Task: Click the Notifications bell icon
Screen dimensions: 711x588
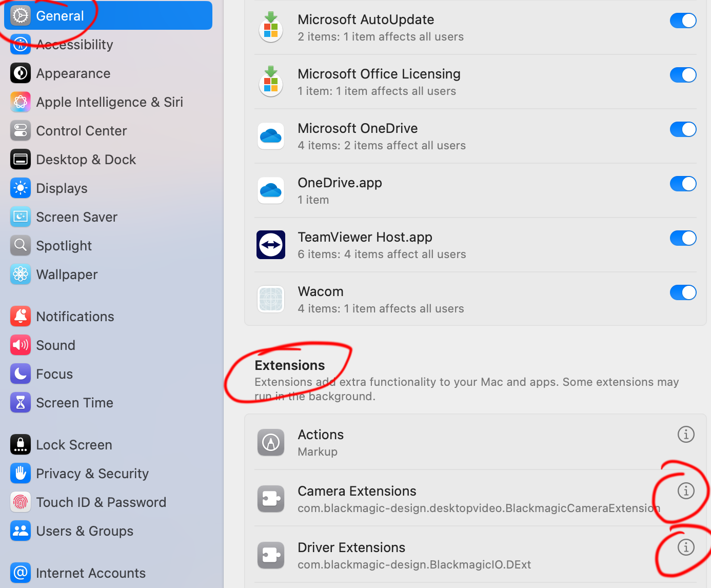Action: 21,317
